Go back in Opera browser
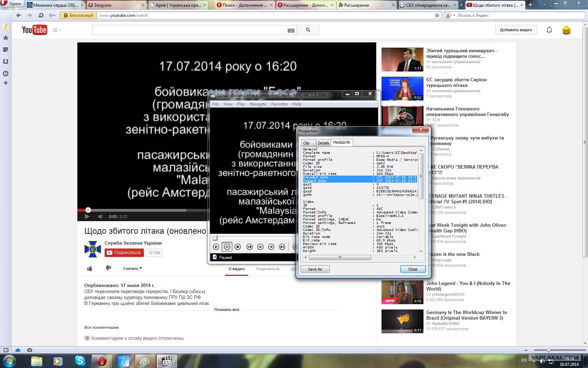 (19, 15)
